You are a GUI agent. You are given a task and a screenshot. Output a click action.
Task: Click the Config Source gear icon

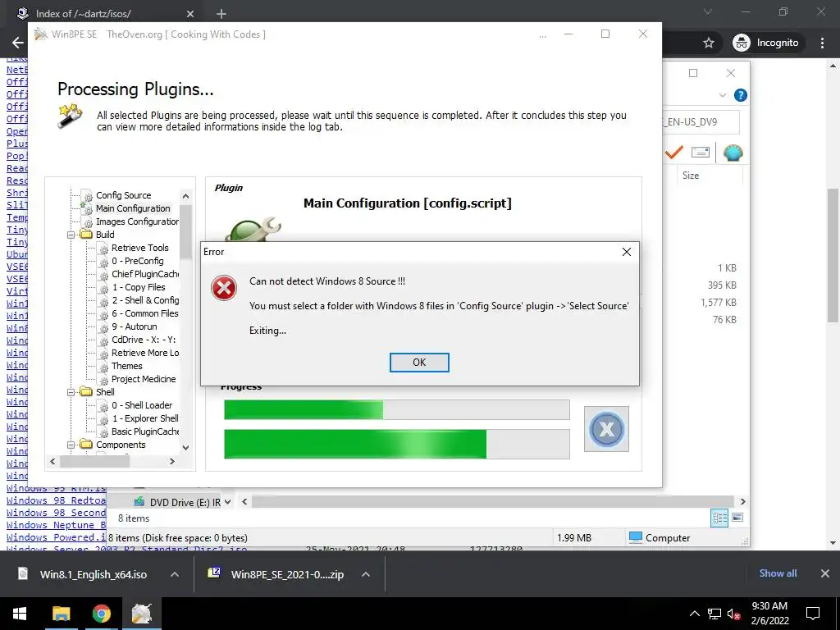(x=87, y=196)
